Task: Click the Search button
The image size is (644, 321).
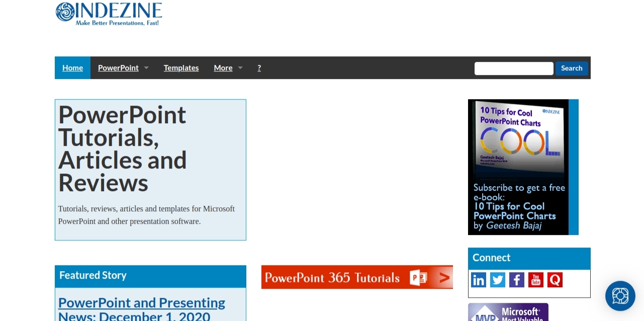Action: click(x=572, y=68)
